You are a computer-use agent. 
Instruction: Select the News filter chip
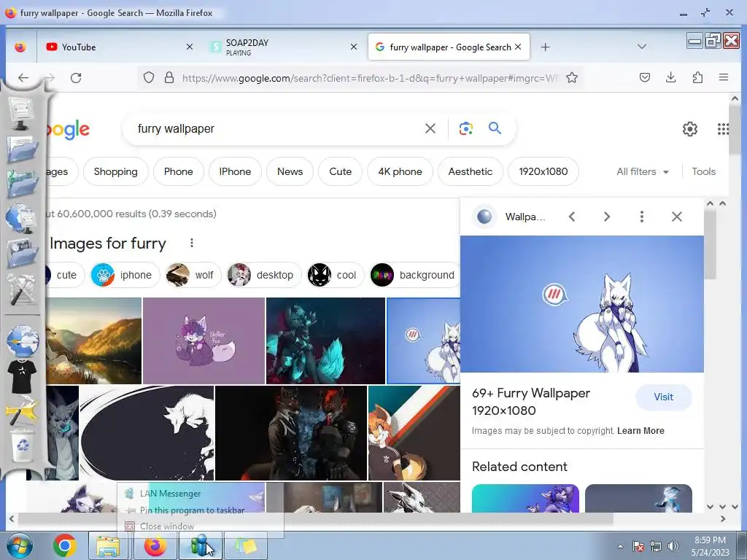point(290,171)
